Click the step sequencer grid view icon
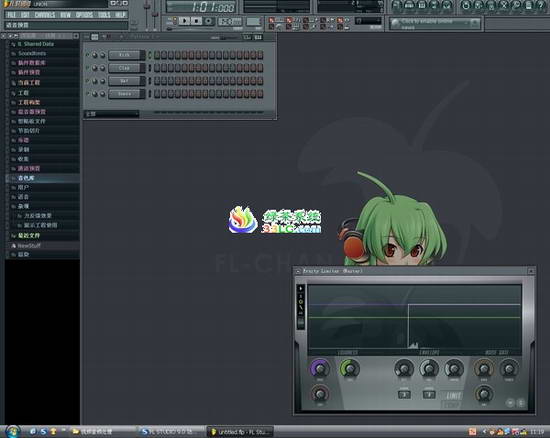The image size is (550, 438). pos(95,37)
